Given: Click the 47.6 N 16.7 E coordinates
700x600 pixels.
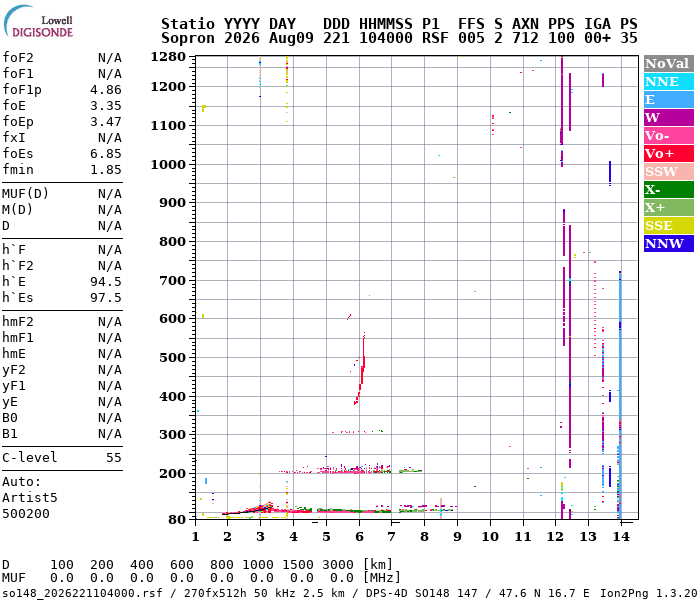Looking at the screenshot, I should click(x=543, y=593).
